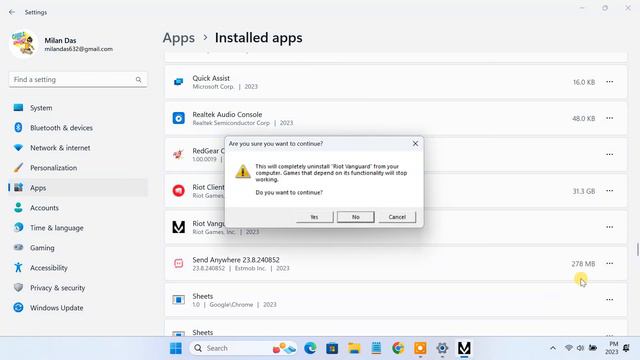Open the Notepad icon on the taskbar
The width and height of the screenshot is (640, 360).
(376, 348)
